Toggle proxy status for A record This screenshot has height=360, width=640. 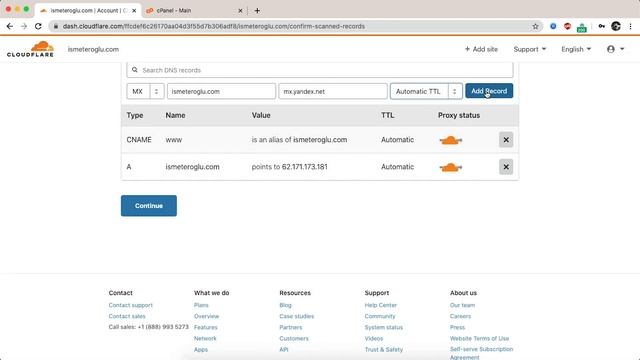451,167
